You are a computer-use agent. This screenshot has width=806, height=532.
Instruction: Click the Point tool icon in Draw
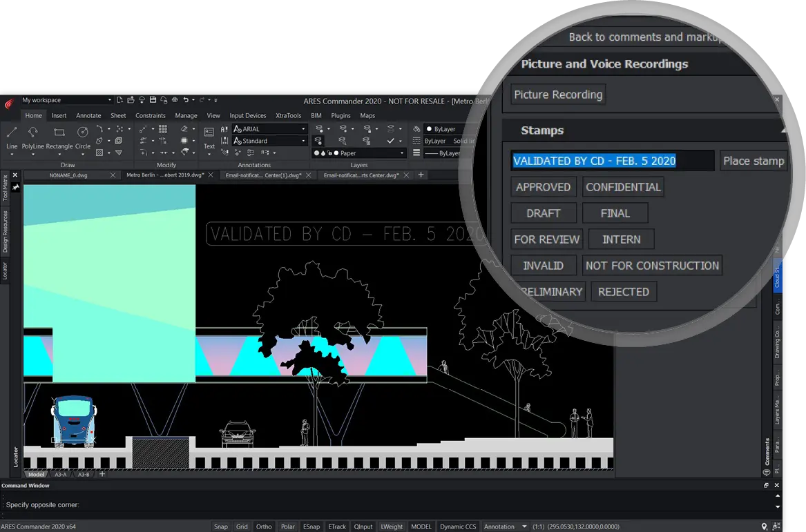tap(119, 129)
